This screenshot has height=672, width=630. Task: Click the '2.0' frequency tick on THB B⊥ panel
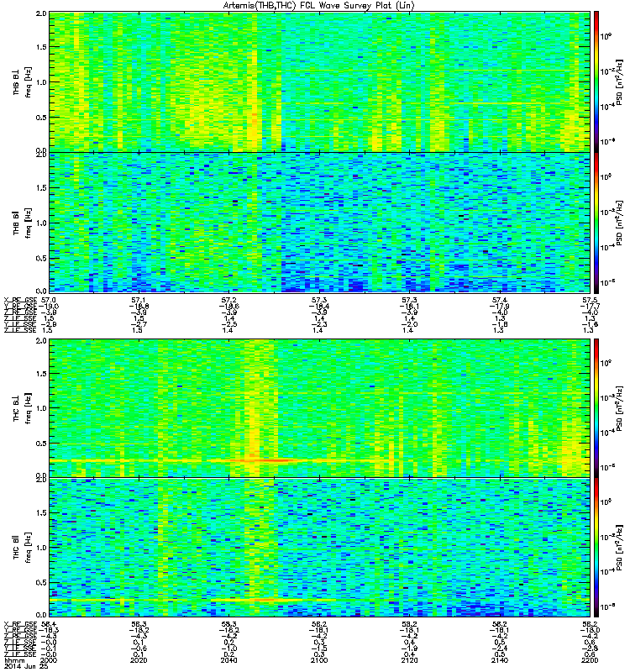[41, 13]
